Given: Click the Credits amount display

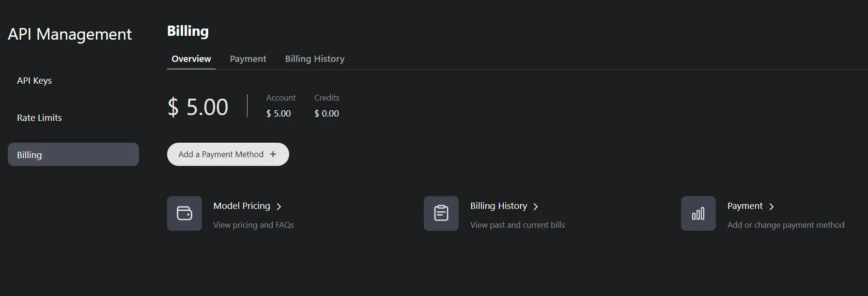Looking at the screenshot, I should (326, 113).
